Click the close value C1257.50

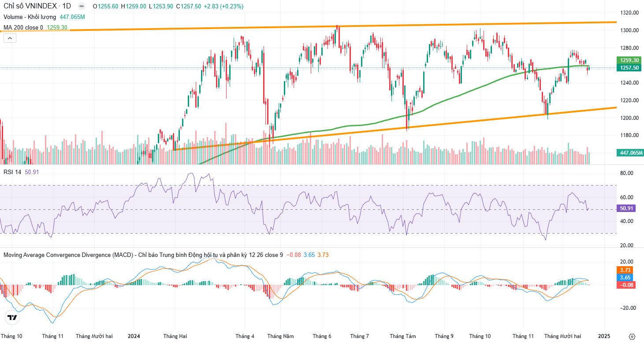coord(189,6)
